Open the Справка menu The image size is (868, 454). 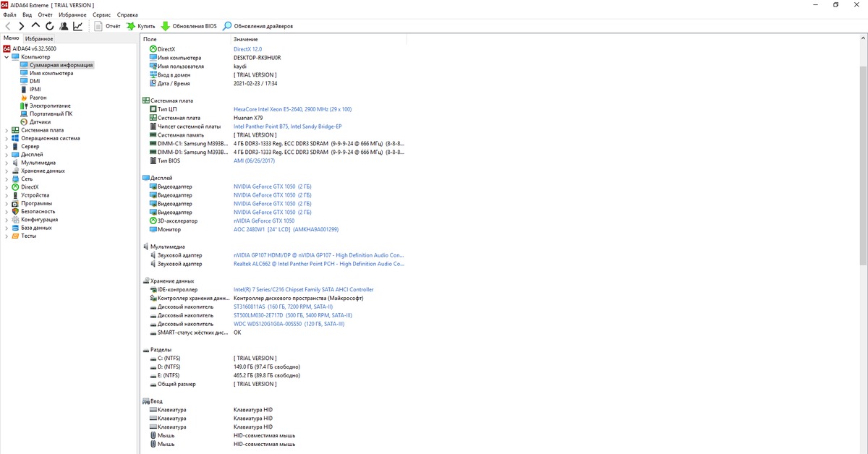click(x=127, y=14)
